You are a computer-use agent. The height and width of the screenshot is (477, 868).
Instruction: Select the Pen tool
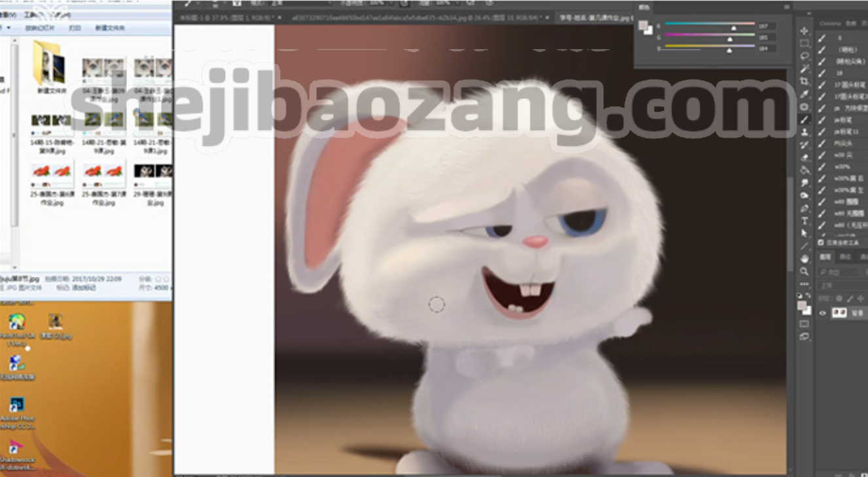(x=805, y=208)
